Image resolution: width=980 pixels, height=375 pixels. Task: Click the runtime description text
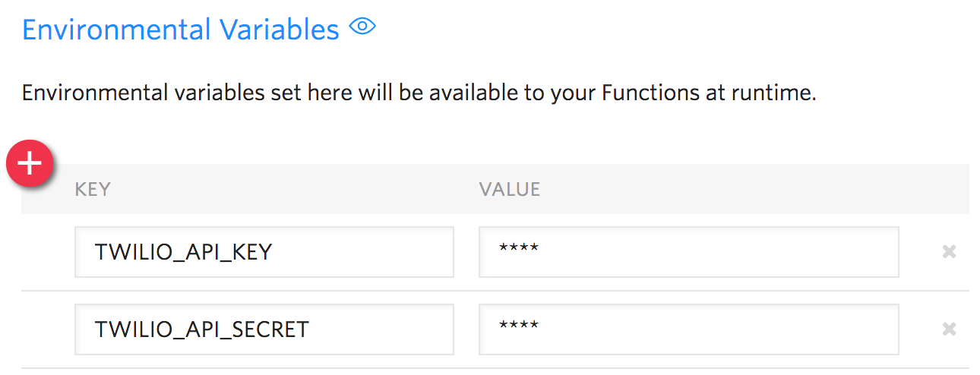[x=419, y=94]
